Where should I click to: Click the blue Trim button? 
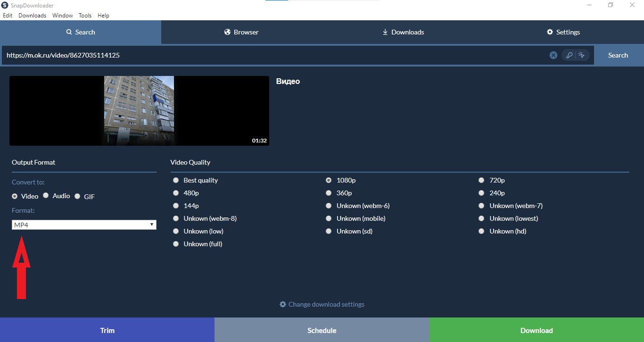pos(107,330)
